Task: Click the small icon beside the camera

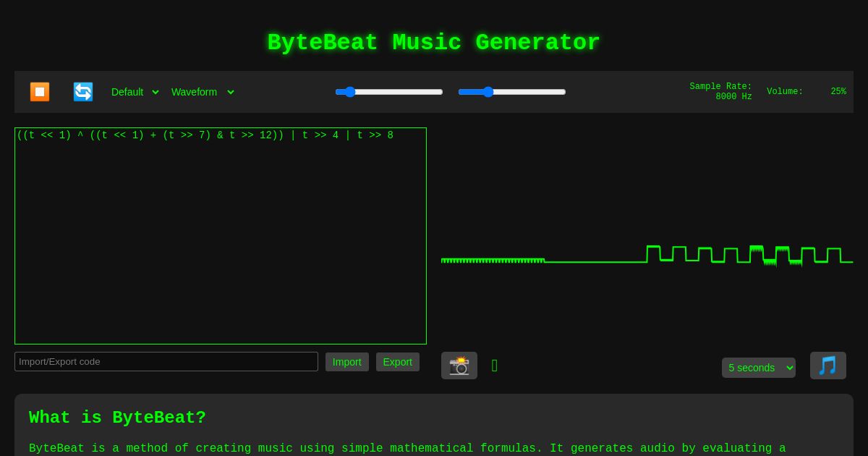Action: point(495,366)
